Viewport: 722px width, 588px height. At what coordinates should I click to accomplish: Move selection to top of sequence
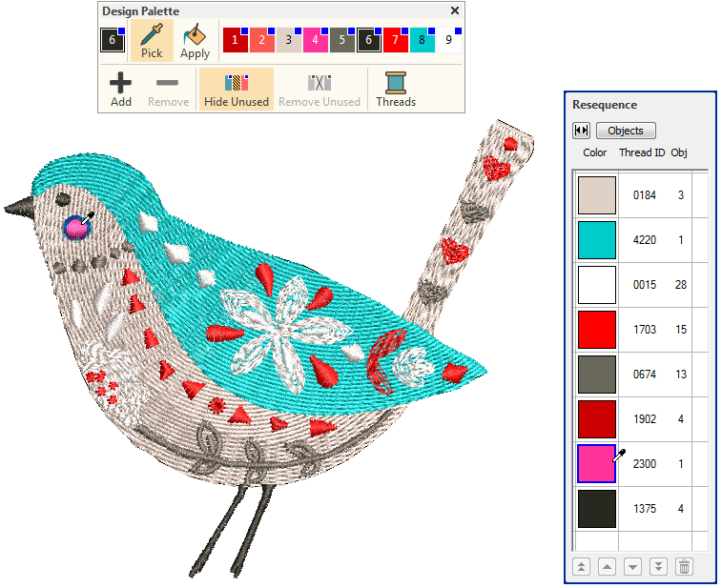(581, 566)
